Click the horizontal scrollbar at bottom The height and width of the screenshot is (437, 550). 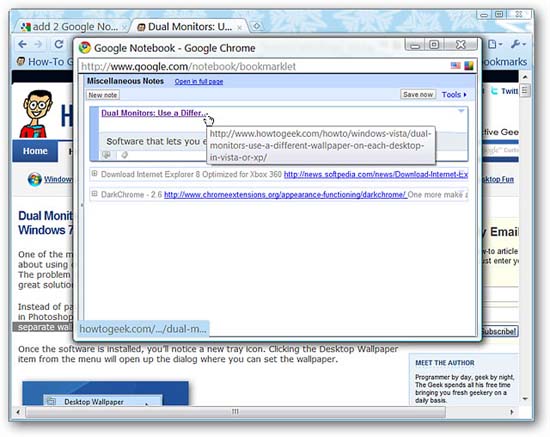click(235, 412)
